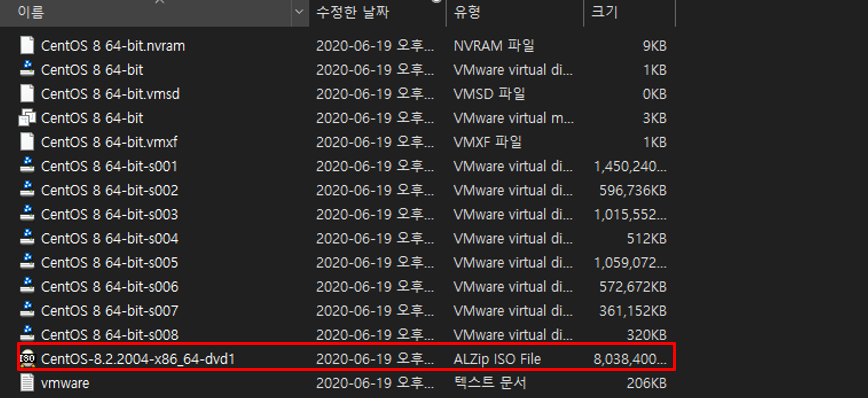Click the 512KB size value
868x398 pixels.
click(647, 239)
